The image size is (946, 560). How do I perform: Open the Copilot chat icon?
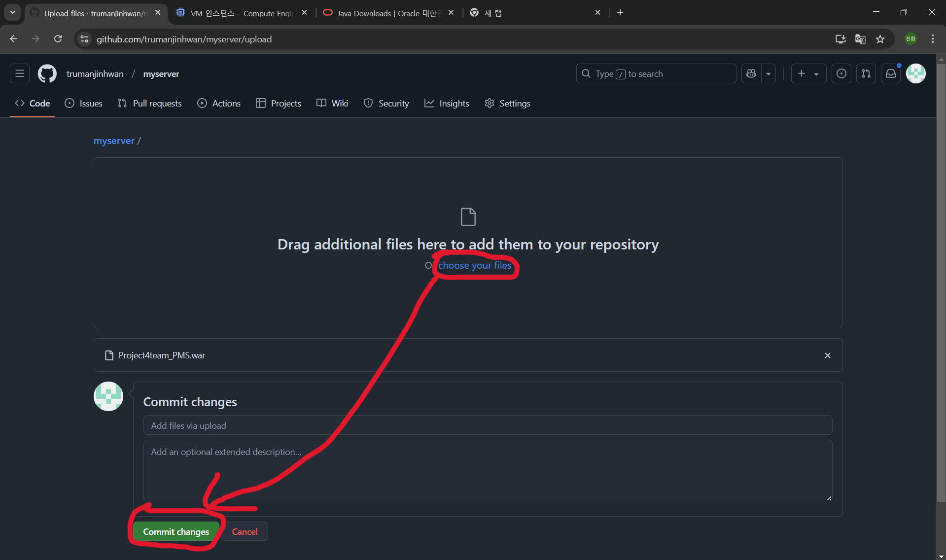click(x=751, y=74)
